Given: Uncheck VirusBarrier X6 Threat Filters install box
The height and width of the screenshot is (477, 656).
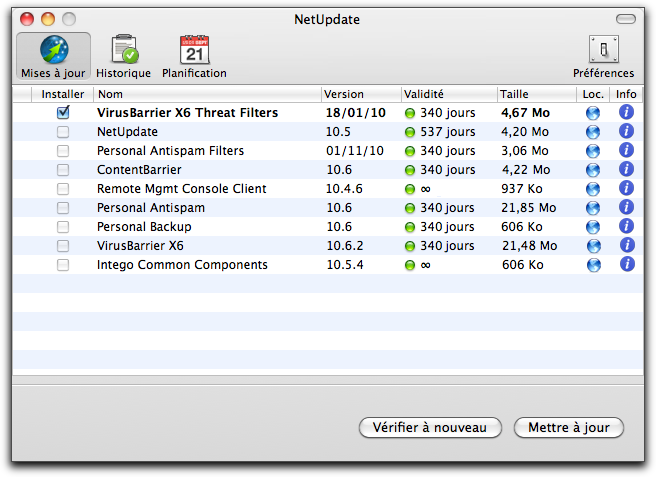Looking at the screenshot, I should (63, 112).
